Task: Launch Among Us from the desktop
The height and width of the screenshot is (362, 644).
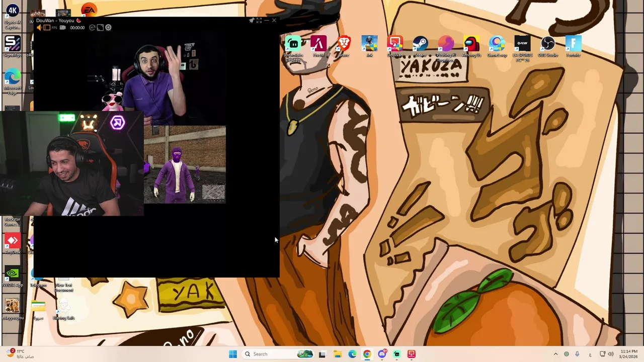Action: click(x=471, y=46)
